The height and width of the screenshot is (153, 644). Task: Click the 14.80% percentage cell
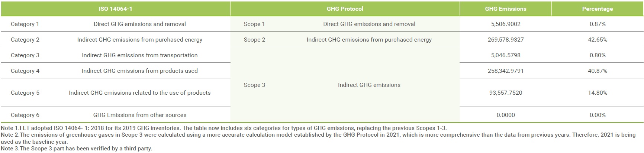[598, 93]
